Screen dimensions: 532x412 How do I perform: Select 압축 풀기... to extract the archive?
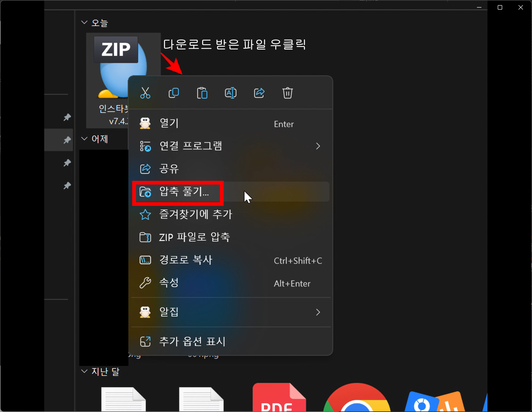click(x=230, y=192)
